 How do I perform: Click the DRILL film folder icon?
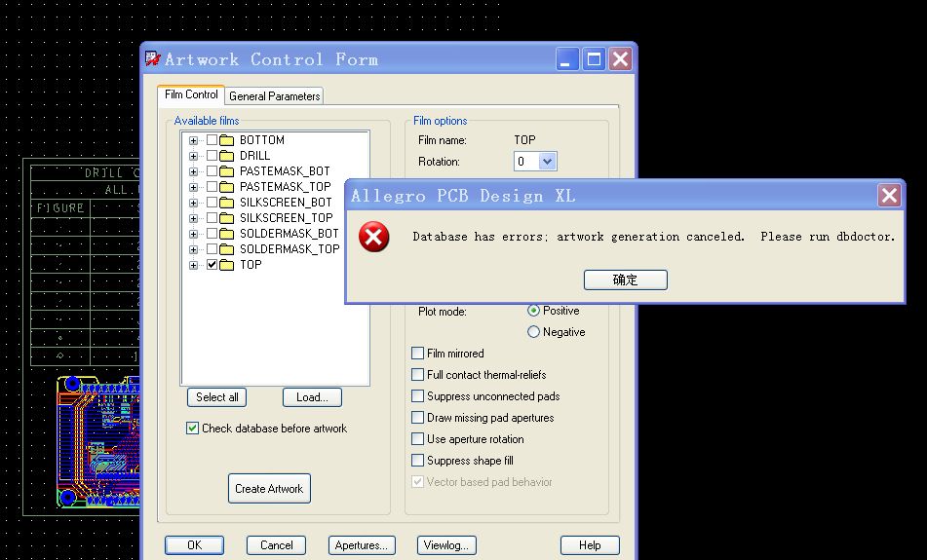(x=227, y=156)
